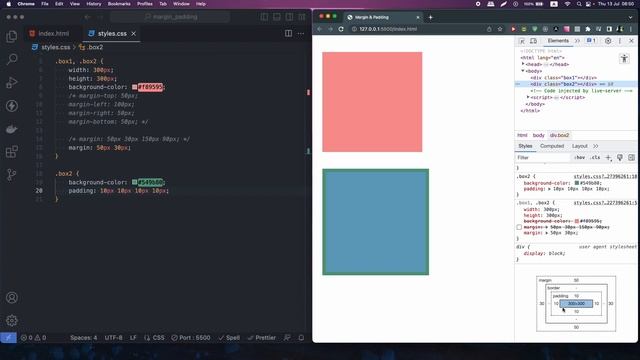Viewport: 640px width, 360px height.
Task: Reload the Chrome page
Action: point(341,29)
